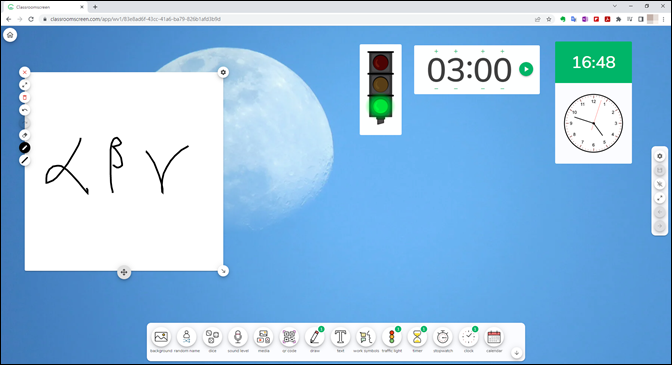Open the tab search dropdown chevron

point(615,6)
